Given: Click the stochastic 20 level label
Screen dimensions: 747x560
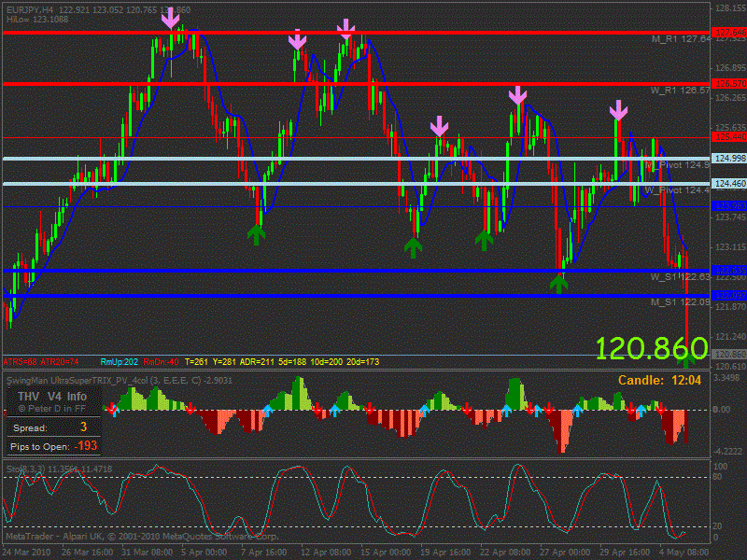Looking at the screenshot, I should (x=719, y=526).
